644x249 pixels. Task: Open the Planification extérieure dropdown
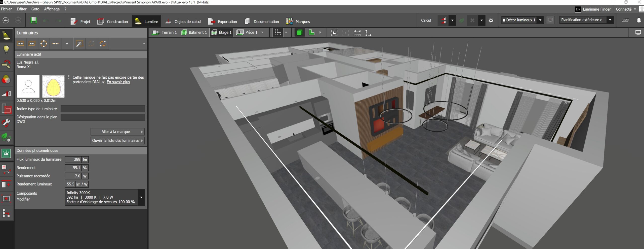click(x=610, y=20)
